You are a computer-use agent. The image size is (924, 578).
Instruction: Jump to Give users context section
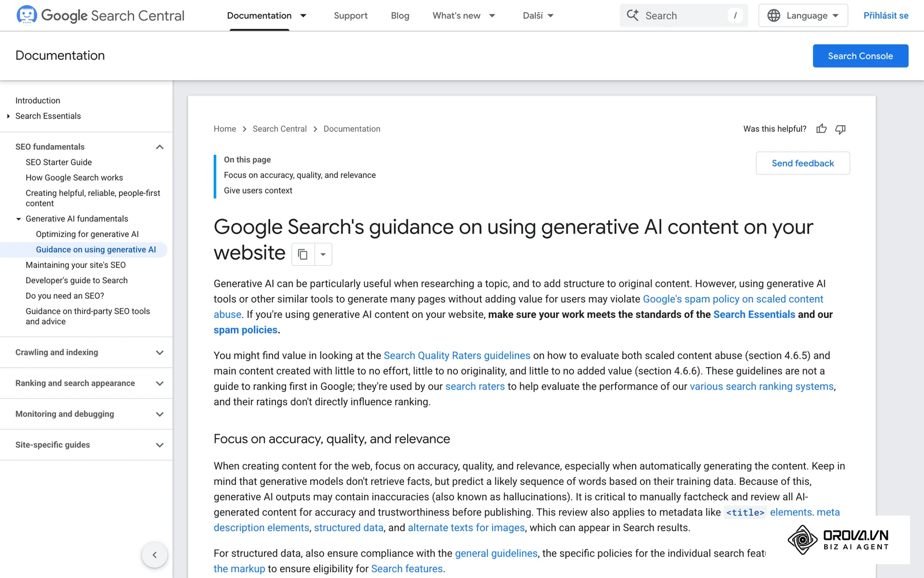258,191
